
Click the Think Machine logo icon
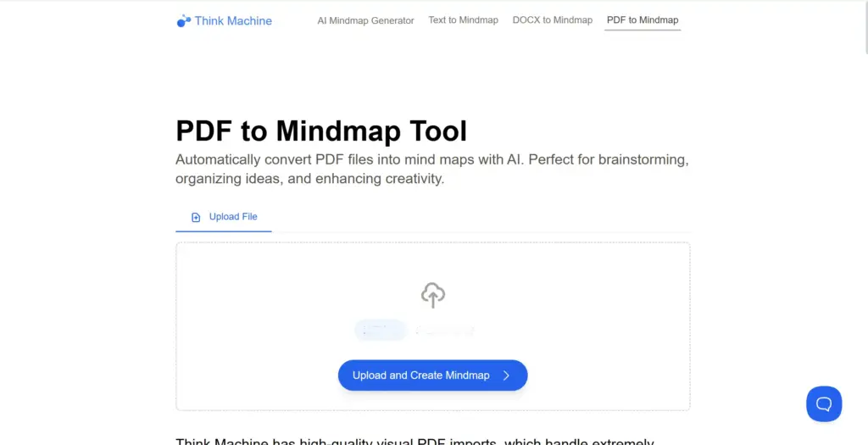(183, 21)
